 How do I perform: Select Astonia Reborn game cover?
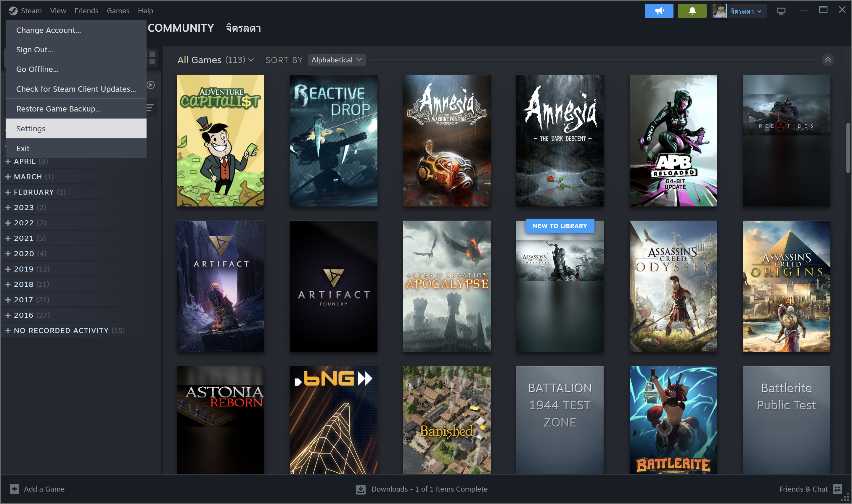coord(220,420)
